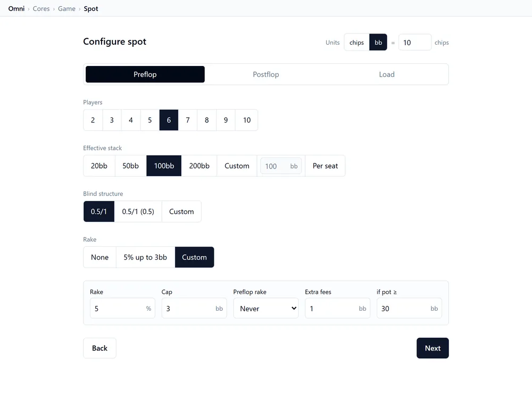The image size is (532, 399).
Task: Choose 0.5/1 (0.5) blind structure
Action: (138, 212)
